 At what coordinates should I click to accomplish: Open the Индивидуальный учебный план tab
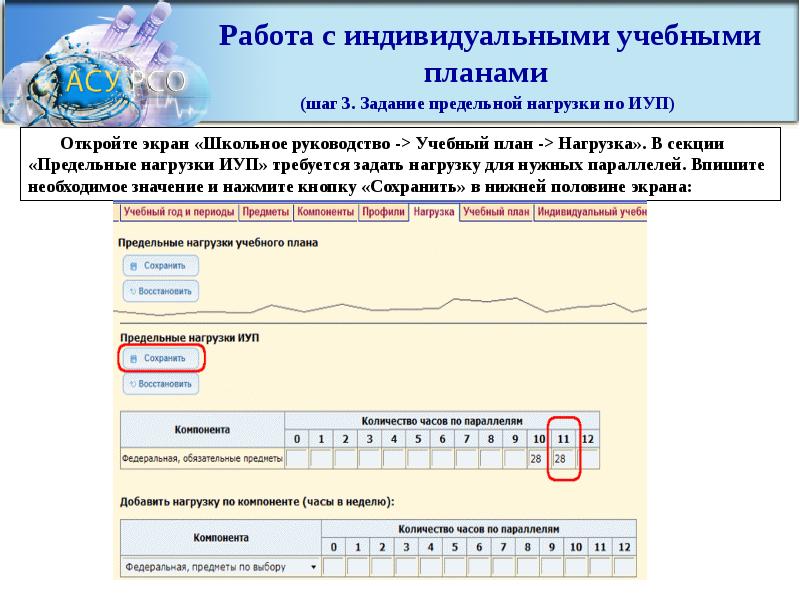(590, 212)
